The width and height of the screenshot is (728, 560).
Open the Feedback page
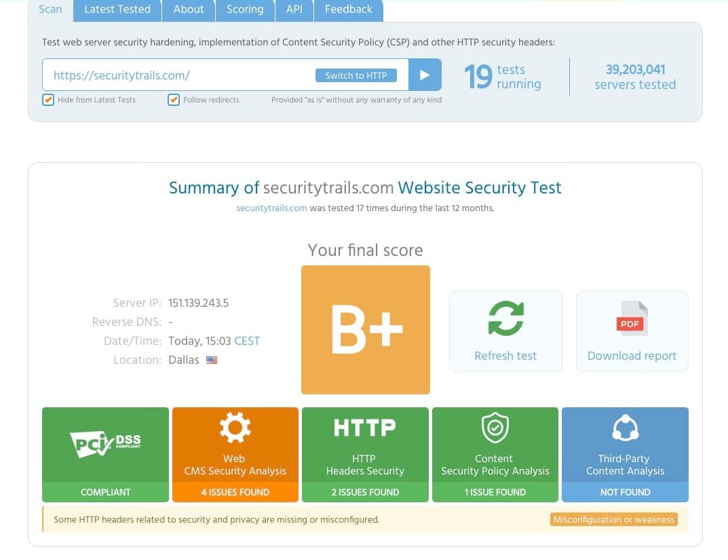click(x=347, y=9)
